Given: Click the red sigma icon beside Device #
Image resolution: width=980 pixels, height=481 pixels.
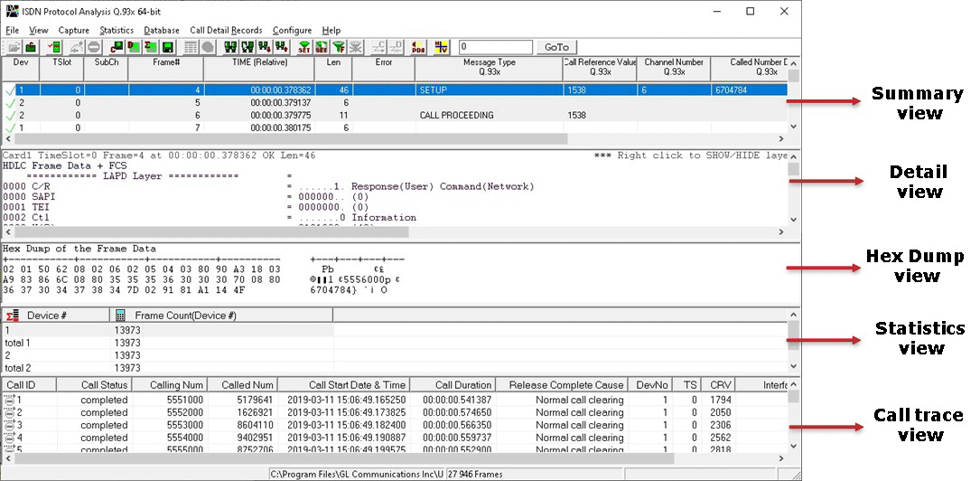Looking at the screenshot, I should coord(12,316).
